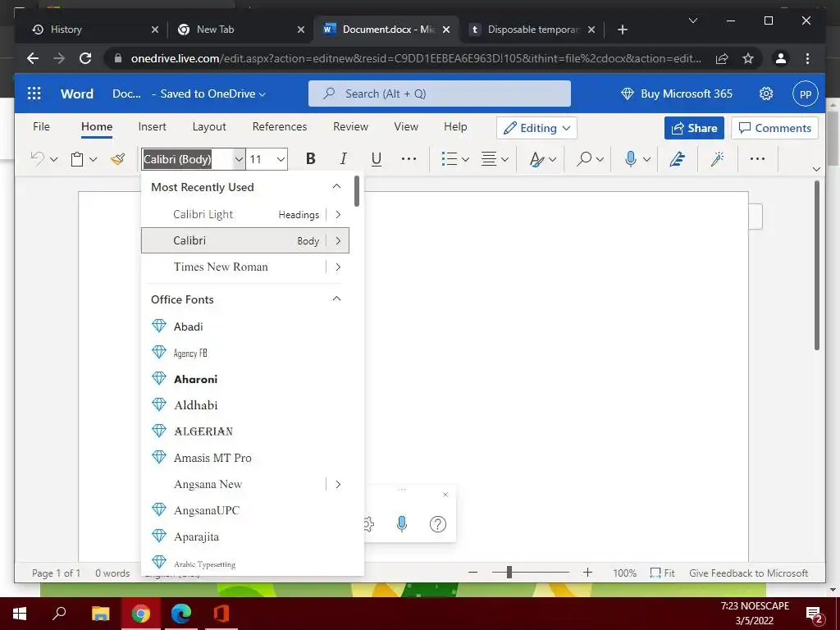Open the Paste options dropdown arrow
The height and width of the screenshot is (630, 840).
(94, 160)
